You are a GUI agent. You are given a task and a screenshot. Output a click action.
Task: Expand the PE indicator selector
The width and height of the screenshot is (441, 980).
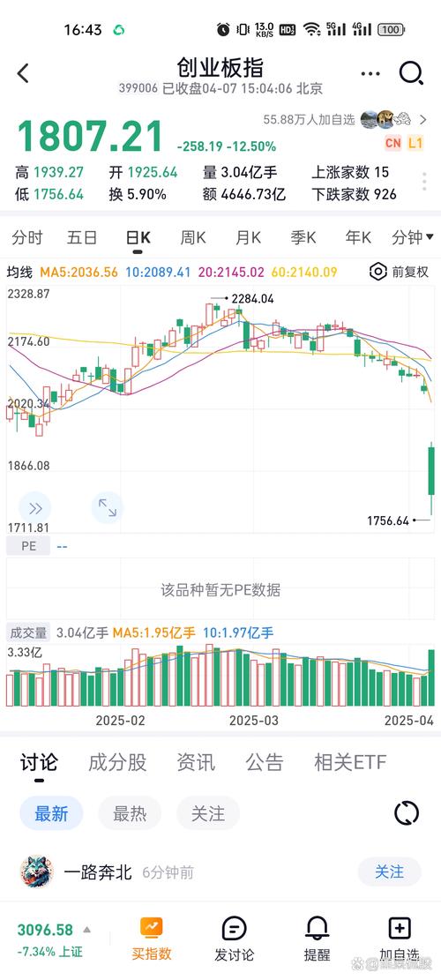(x=29, y=546)
